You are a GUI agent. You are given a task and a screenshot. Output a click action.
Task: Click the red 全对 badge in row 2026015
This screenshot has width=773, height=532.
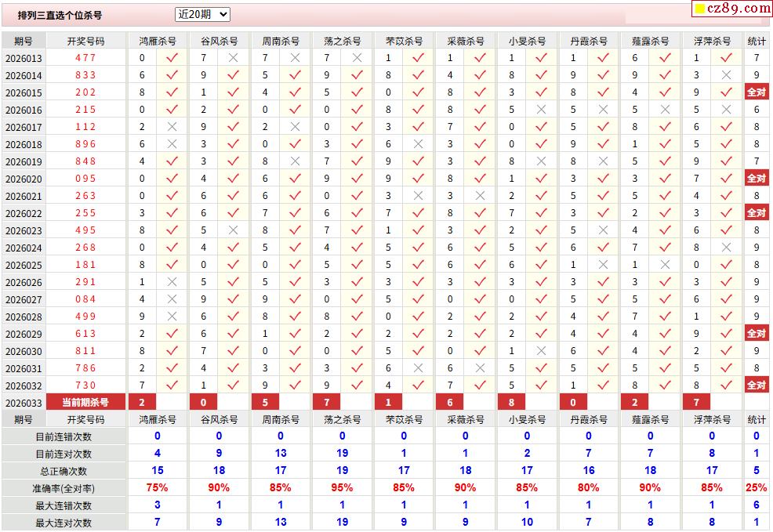click(x=756, y=92)
